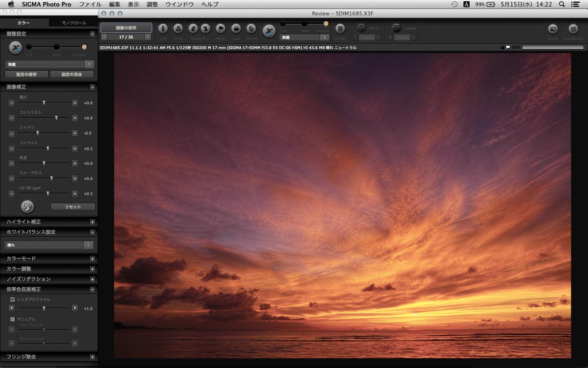Toggle the Adjustment palette icon
Viewport: 588px width, 368px height.
(573, 29)
